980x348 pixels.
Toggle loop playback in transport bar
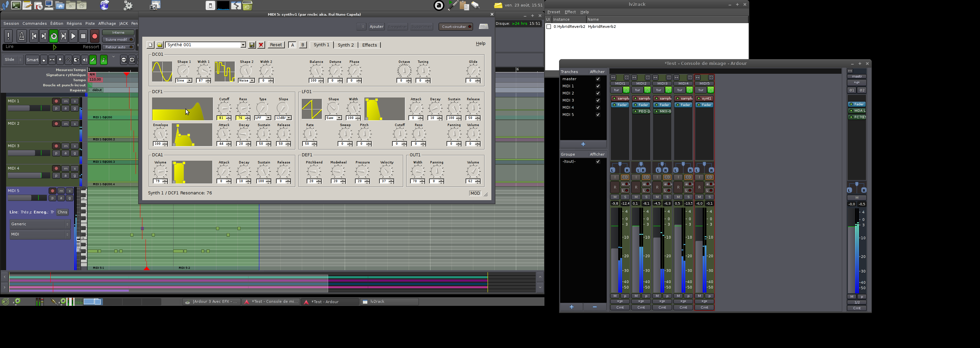54,36
